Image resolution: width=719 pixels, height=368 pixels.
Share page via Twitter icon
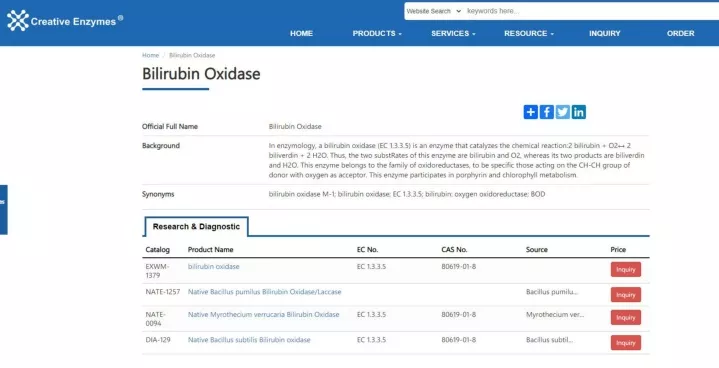563,112
